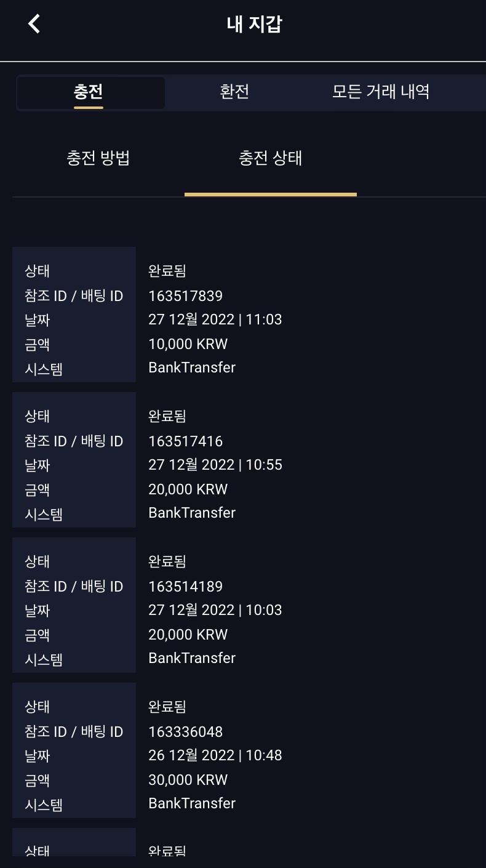Tap the back arrow icon
This screenshot has width=486, height=868.
(34, 24)
